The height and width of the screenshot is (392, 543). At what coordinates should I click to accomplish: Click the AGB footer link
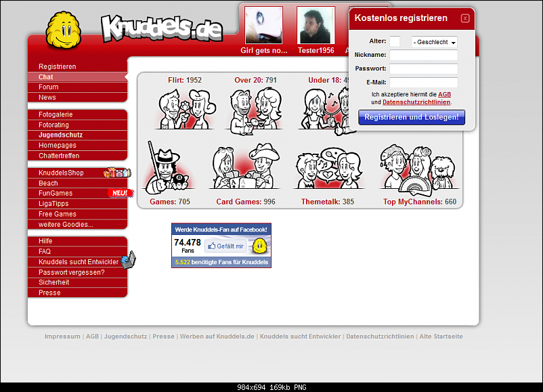coord(92,336)
